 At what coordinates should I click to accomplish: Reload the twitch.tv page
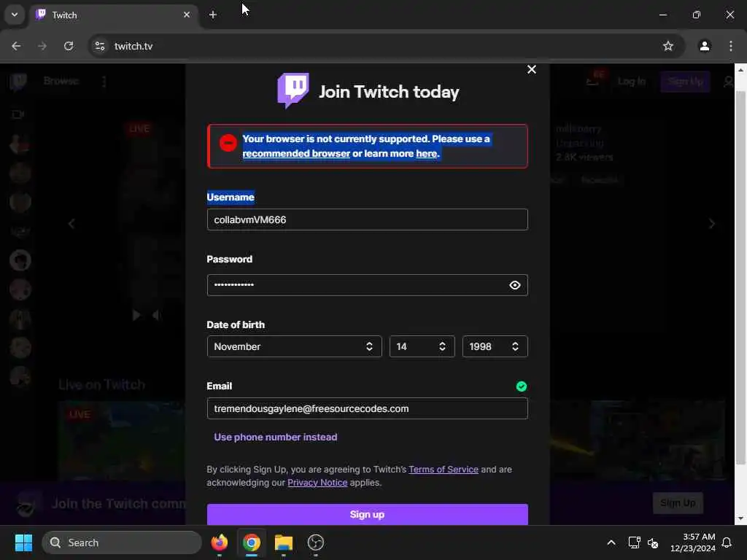[69, 46]
